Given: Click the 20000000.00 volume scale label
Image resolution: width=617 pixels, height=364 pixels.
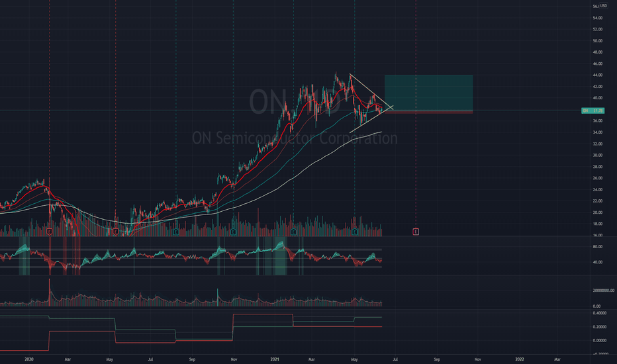Looking at the screenshot, I should [603, 291].
